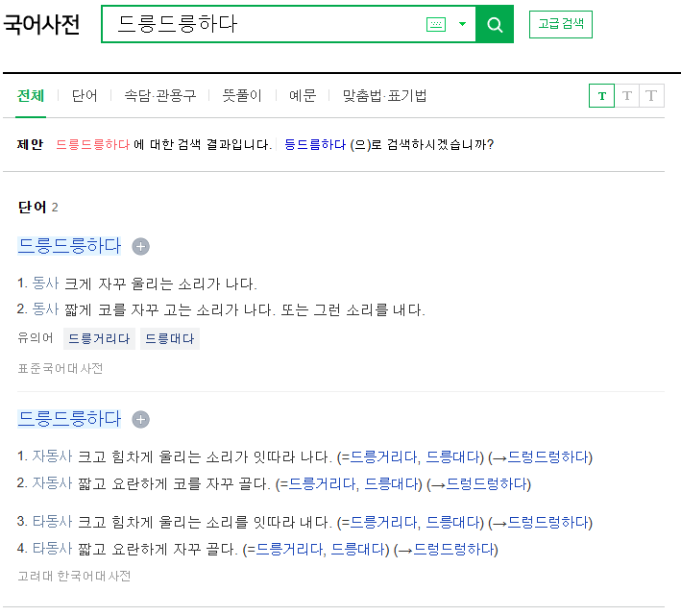The width and height of the screenshot is (681, 616).
Task: Click plus icon beside the first 드릉드릉하다 headword
Action: (141, 247)
